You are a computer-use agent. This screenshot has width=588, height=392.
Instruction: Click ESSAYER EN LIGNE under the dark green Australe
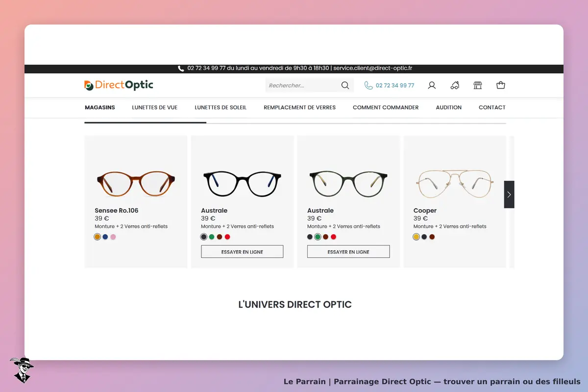(348, 252)
